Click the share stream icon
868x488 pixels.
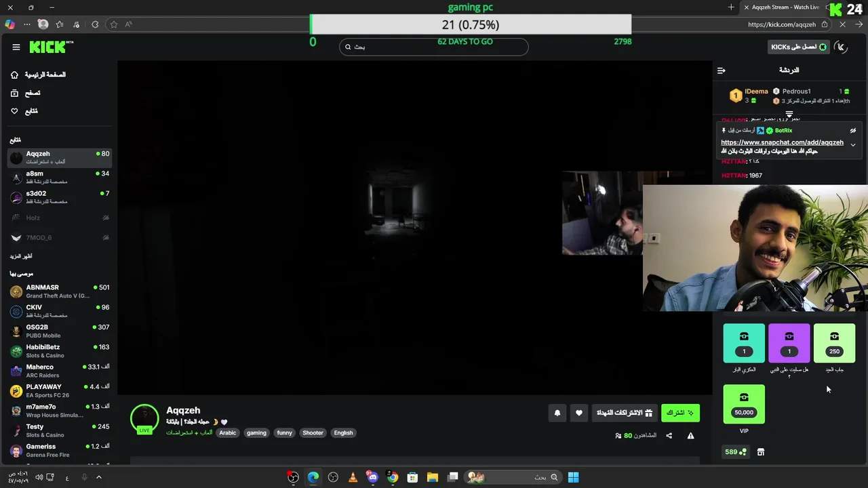[669, 436]
